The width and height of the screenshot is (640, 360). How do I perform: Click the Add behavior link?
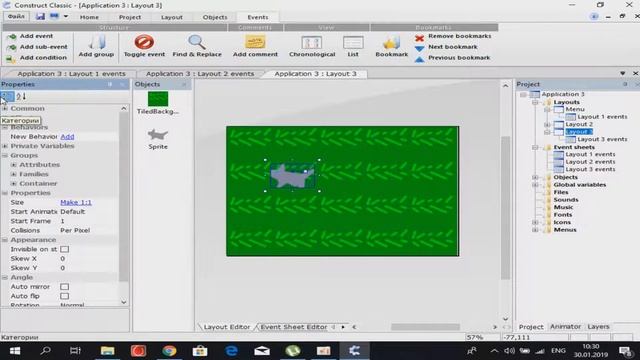pos(67,137)
